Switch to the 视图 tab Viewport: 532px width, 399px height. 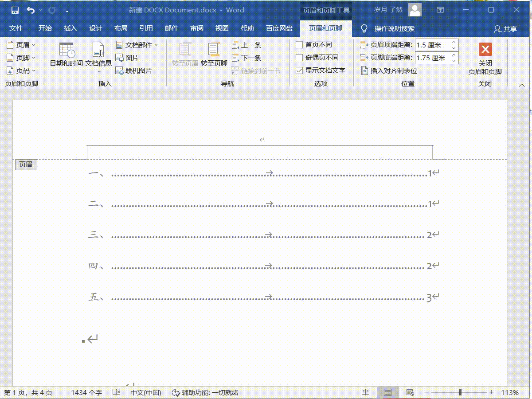pyautogui.click(x=222, y=28)
